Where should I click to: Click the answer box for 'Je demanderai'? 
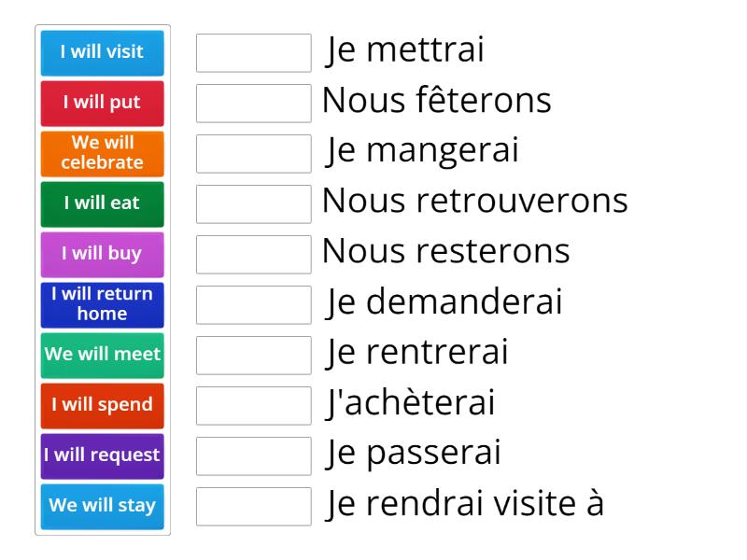[x=253, y=304]
